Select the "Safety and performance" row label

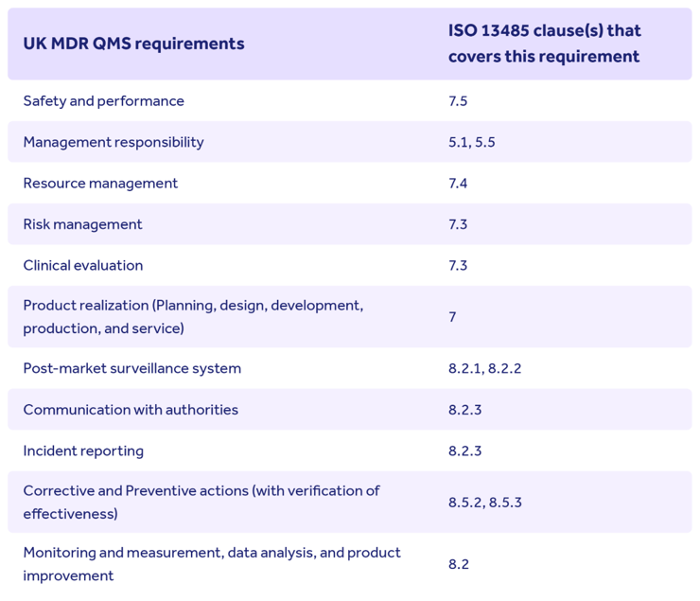(x=103, y=101)
